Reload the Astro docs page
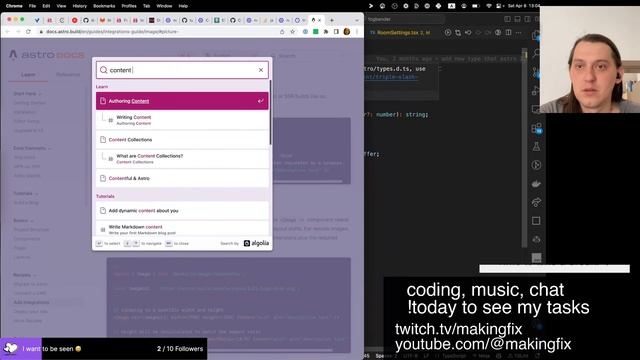Image resolution: width=640 pixels, height=360 pixels. pos(28,31)
